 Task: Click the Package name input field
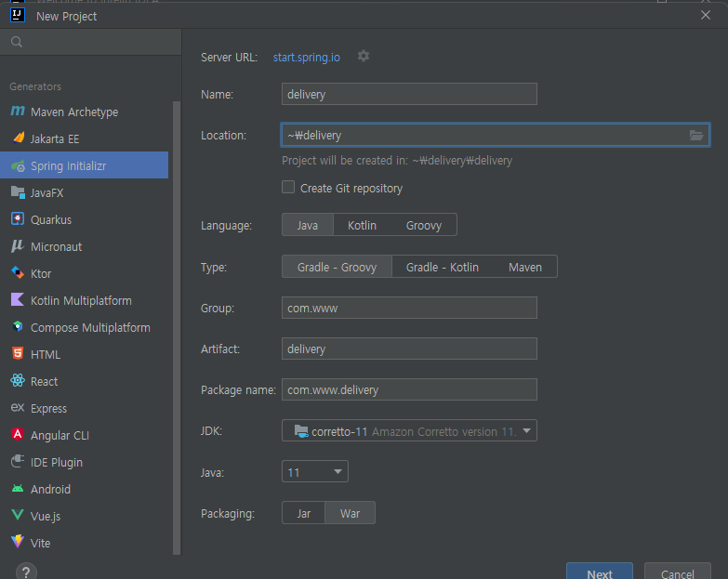tap(409, 389)
